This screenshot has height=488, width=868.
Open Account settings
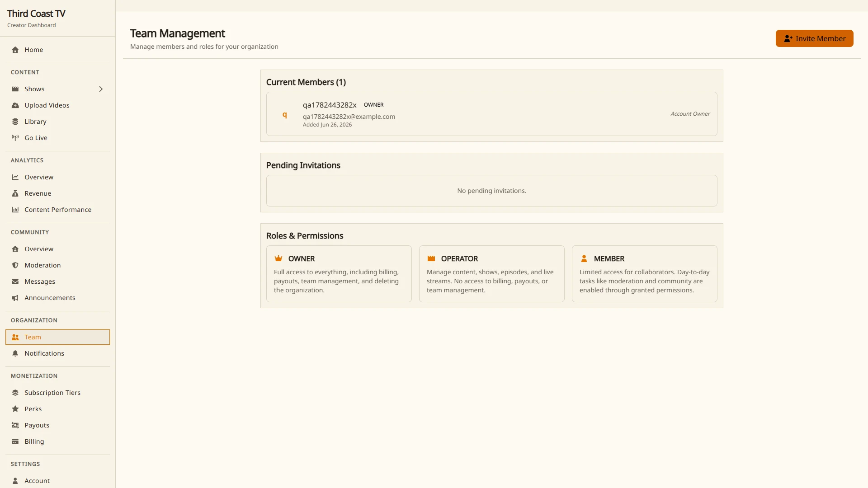point(57,481)
